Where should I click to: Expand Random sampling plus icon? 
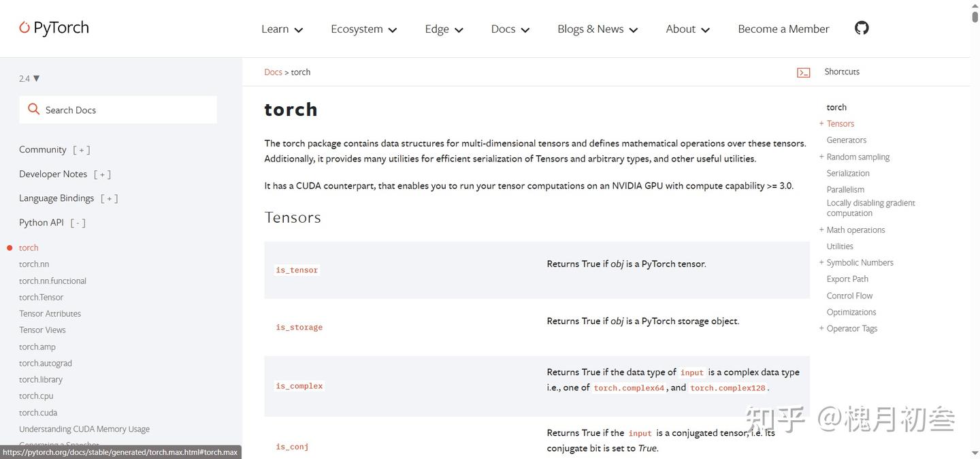(x=821, y=157)
